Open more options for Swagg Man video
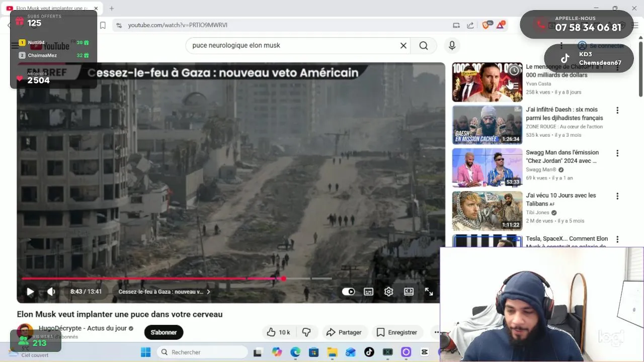Image resolution: width=644 pixels, height=362 pixels. click(617, 153)
